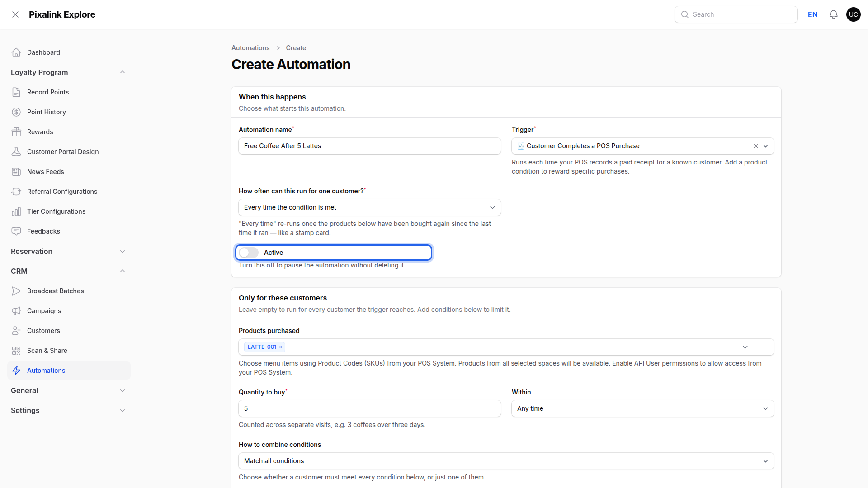Image resolution: width=868 pixels, height=488 pixels.
Task: Click the top Search box
Action: tap(736, 14)
